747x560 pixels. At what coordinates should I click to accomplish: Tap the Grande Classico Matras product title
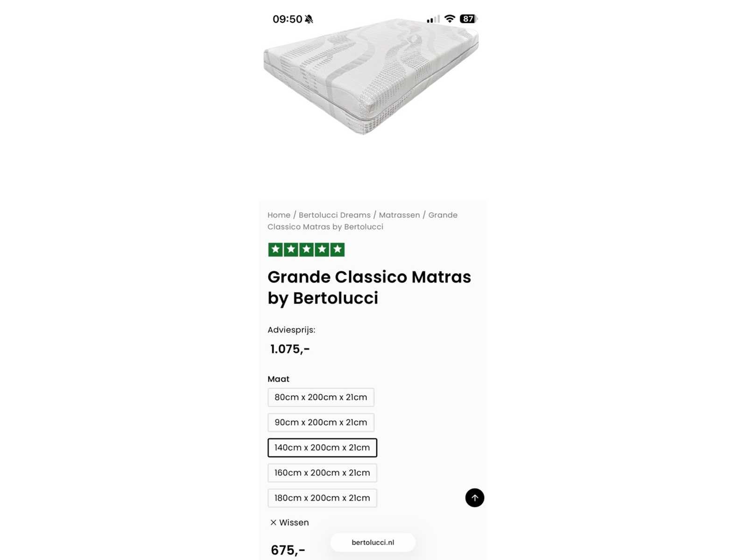(369, 287)
